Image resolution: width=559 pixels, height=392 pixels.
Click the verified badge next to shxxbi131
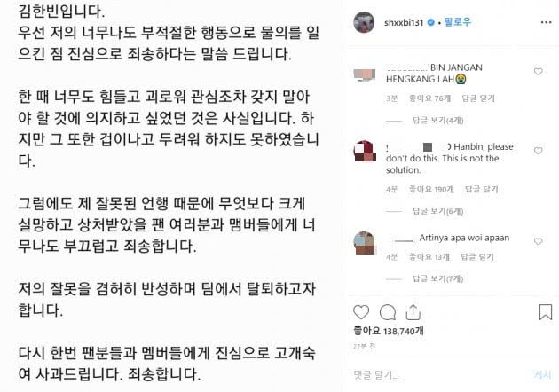[431, 22]
